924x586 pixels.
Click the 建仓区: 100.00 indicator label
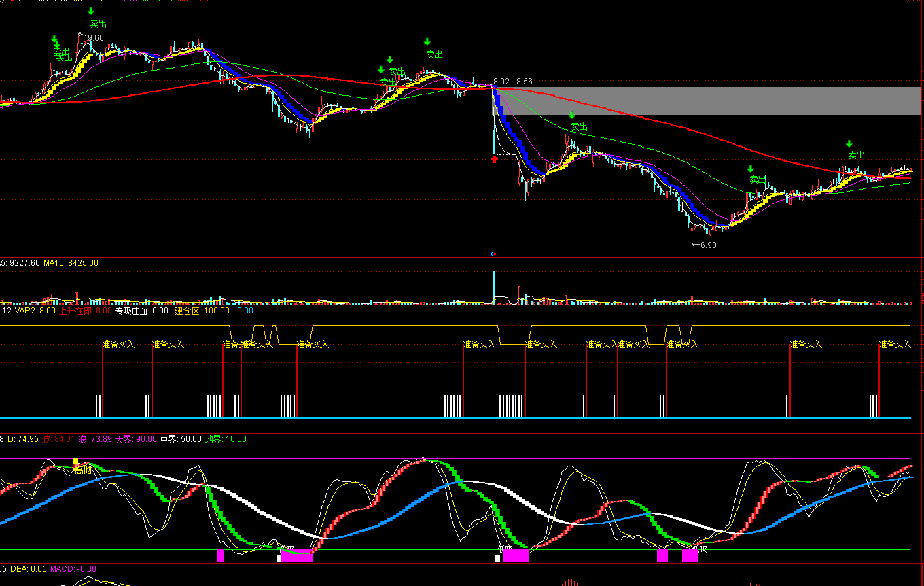202,311
